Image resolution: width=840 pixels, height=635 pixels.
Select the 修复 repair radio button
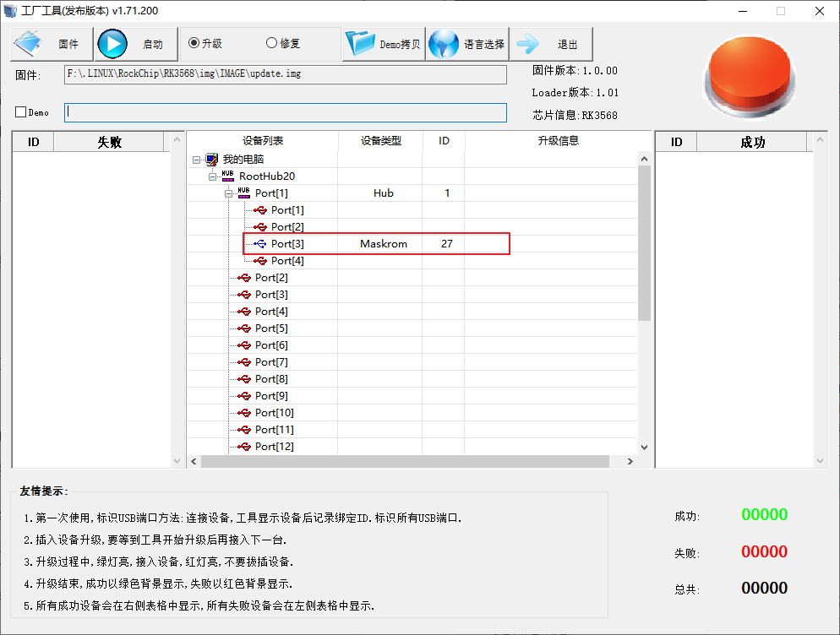pos(271,43)
